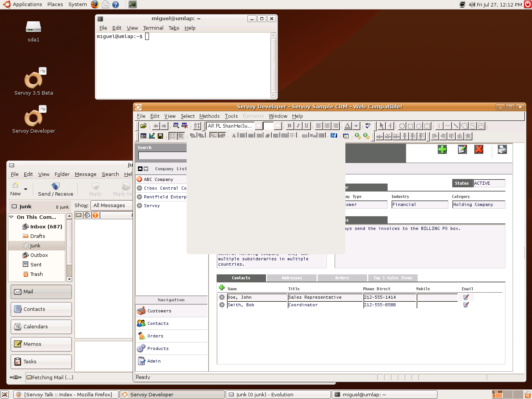Open the Applications menu in top panel

click(23, 5)
